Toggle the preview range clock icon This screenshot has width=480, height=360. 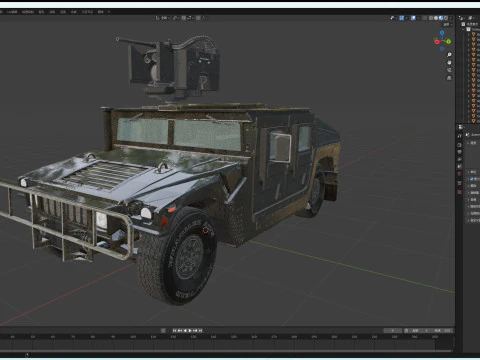click(x=406, y=331)
